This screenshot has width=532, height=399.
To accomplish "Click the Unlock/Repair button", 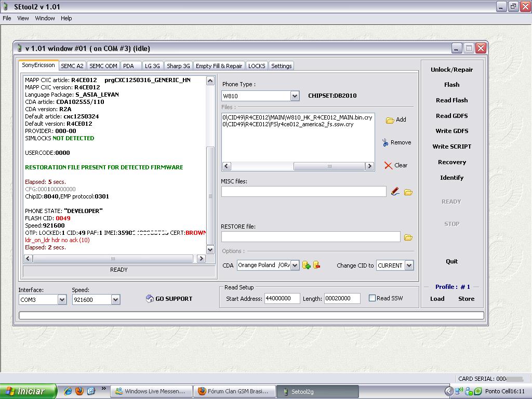I will [451, 70].
